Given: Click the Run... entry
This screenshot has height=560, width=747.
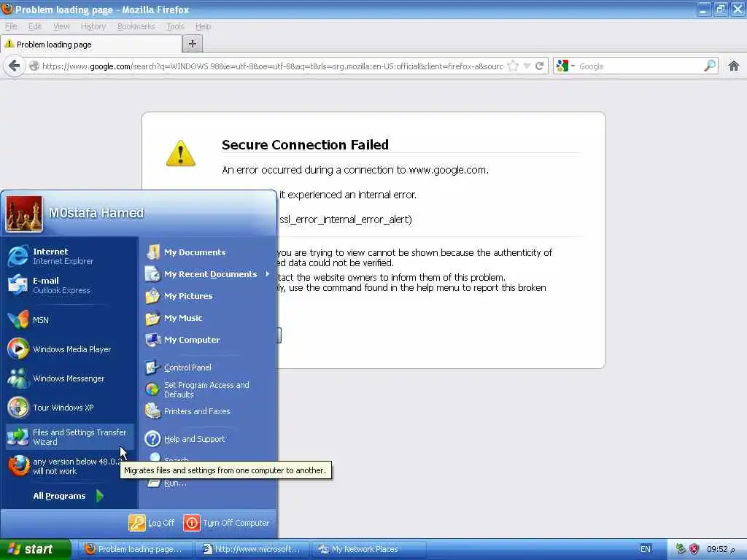Looking at the screenshot, I should [x=175, y=483].
